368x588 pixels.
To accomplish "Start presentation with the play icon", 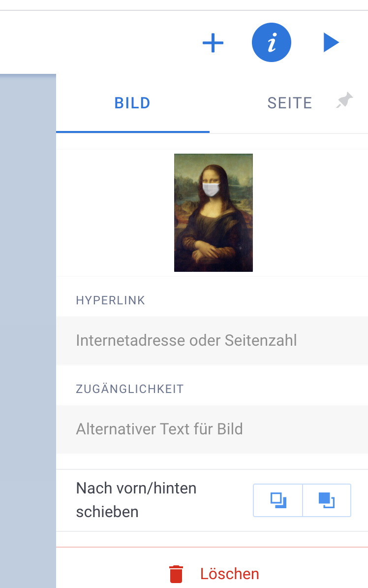I will pyautogui.click(x=331, y=42).
